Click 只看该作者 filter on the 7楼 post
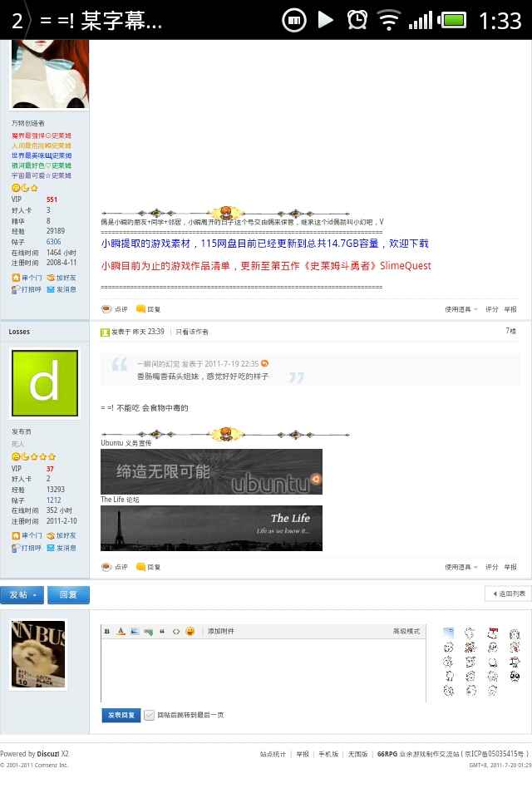The width and height of the screenshot is (532, 798). pos(192,332)
